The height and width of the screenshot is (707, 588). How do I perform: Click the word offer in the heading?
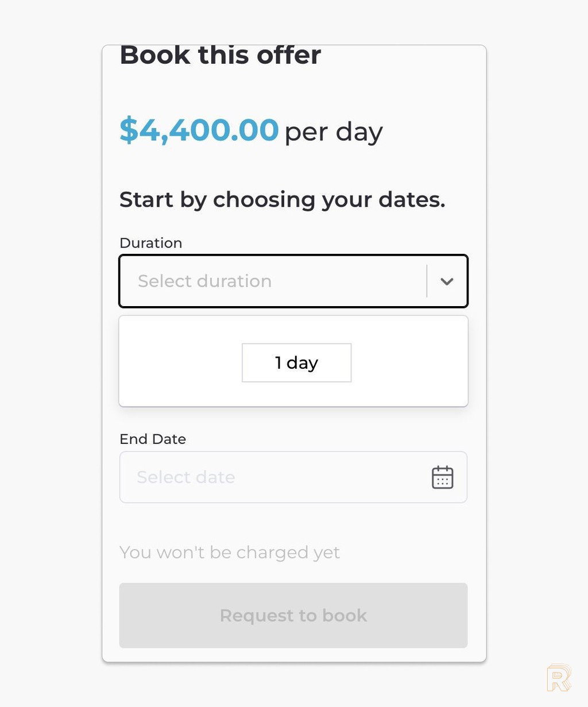click(288, 56)
